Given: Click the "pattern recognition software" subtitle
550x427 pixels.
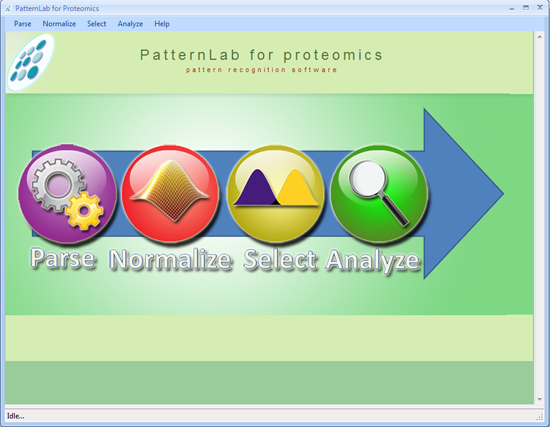Looking at the screenshot, I should point(261,69).
